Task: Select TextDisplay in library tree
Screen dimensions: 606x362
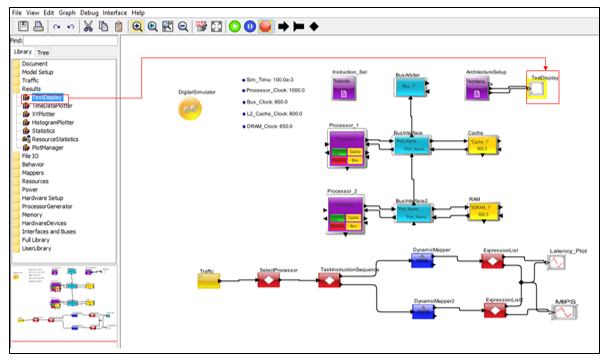Action: (47, 97)
